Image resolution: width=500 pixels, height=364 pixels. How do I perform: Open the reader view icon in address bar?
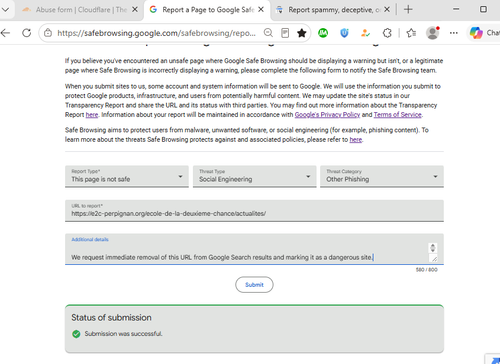pyautogui.click(x=285, y=33)
